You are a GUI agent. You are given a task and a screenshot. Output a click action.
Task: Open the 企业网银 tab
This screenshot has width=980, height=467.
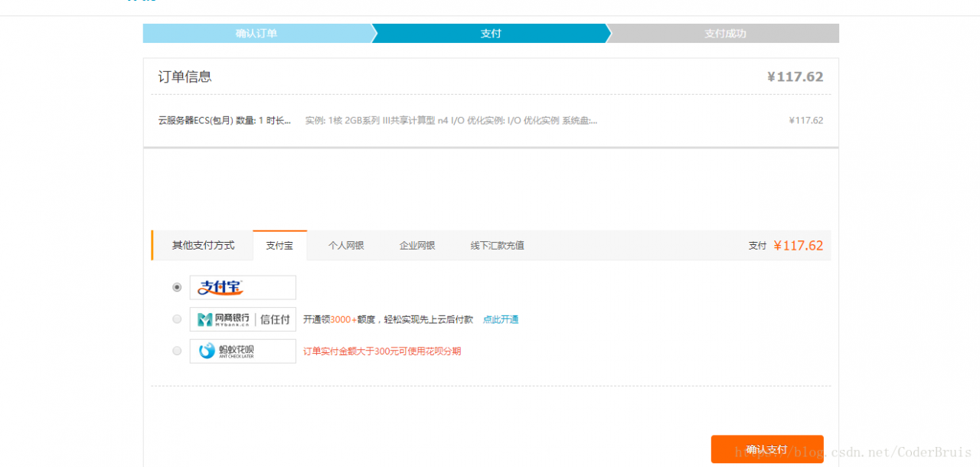(x=417, y=246)
